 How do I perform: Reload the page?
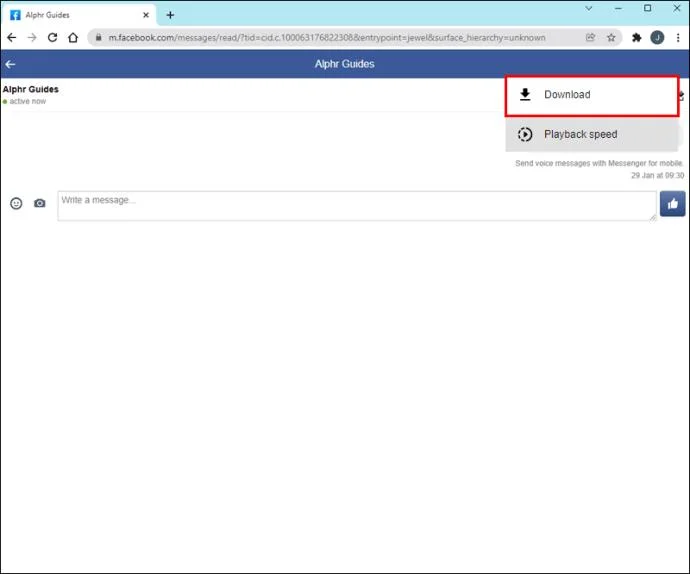[x=52, y=37]
